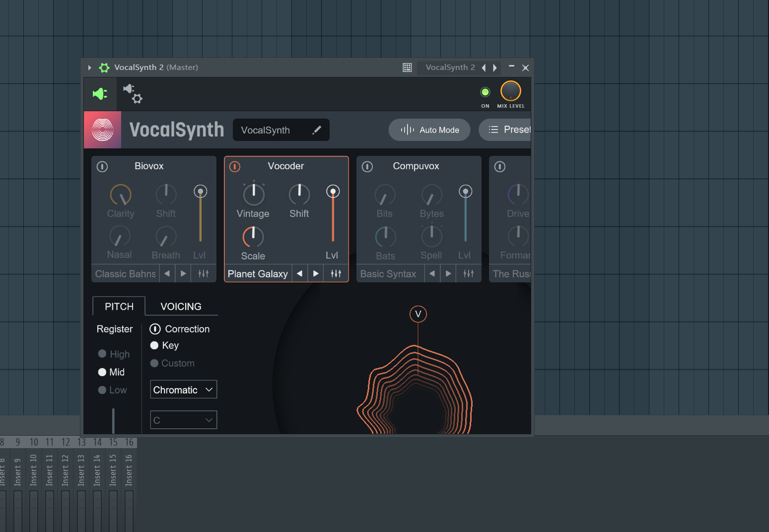The width and height of the screenshot is (769, 532).
Task: Adjust the MIX LEVEL knob
Action: (x=510, y=92)
